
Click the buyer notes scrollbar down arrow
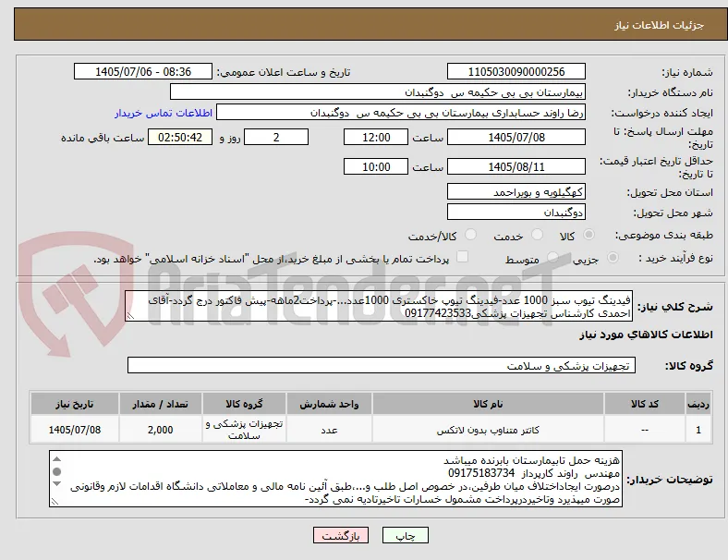pyautogui.click(x=56, y=483)
